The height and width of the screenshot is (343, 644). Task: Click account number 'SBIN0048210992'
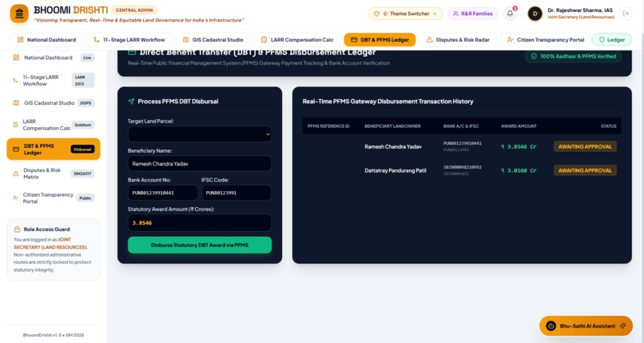[x=463, y=167]
